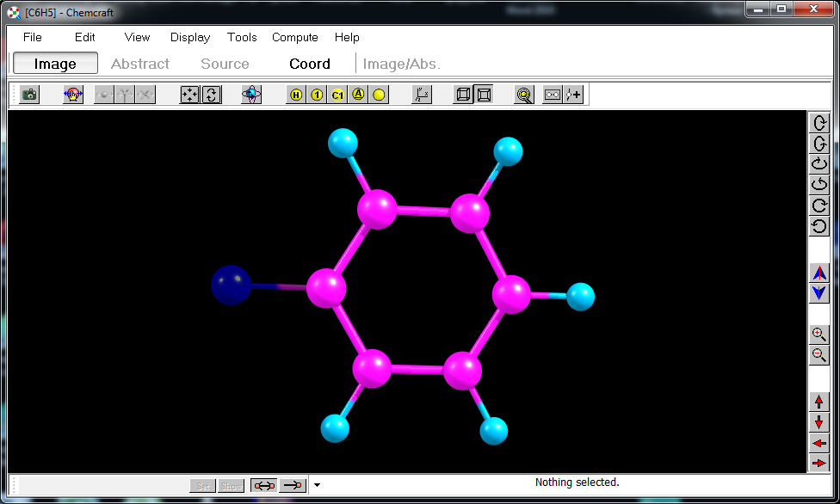Toggle atom number labels with the 1 icon
This screenshot has width=840, height=504.
coord(317,95)
